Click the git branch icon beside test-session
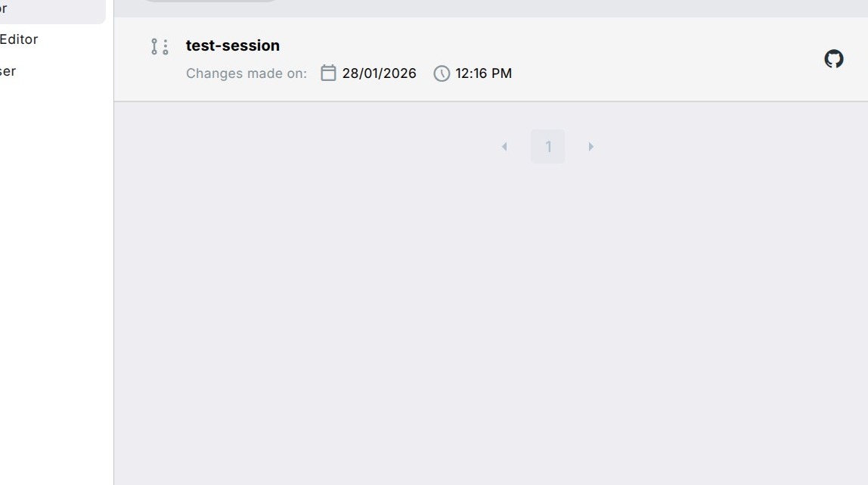The height and width of the screenshot is (485, 868). (x=159, y=47)
